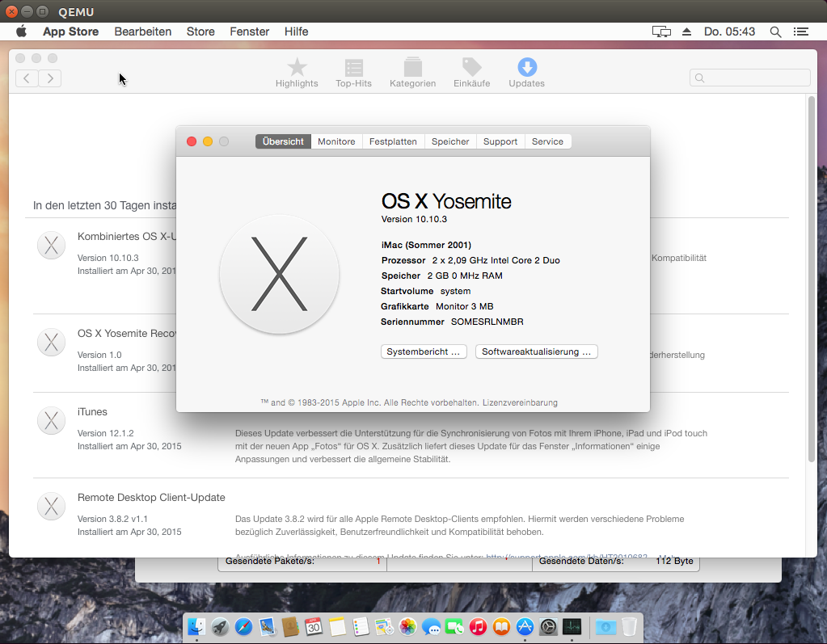The width and height of the screenshot is (827, 644).
Task: Click the iTunes update title
Action: pyautogui.click(x=92, y=411)
